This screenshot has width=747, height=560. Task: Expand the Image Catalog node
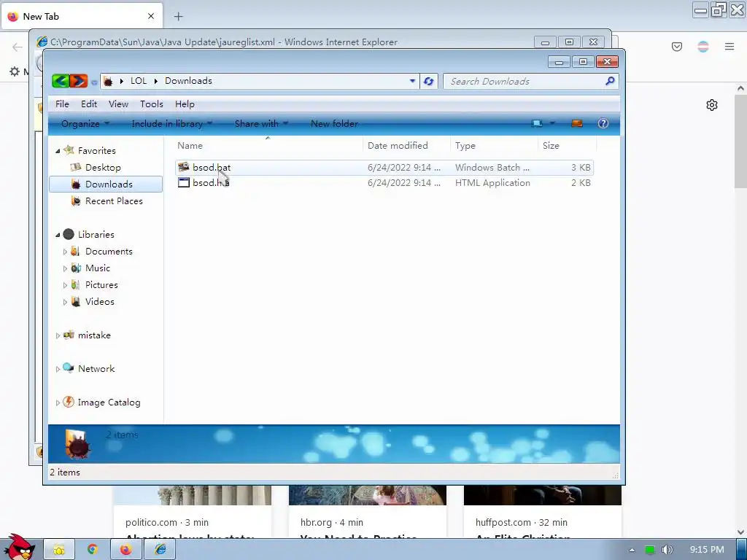coord(58,402)
